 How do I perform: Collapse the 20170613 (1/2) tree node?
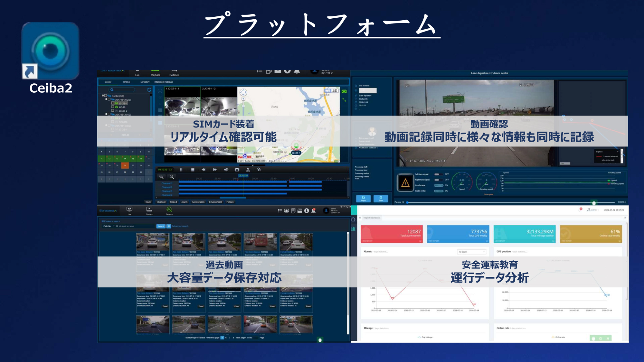click(x=106, y=114)
